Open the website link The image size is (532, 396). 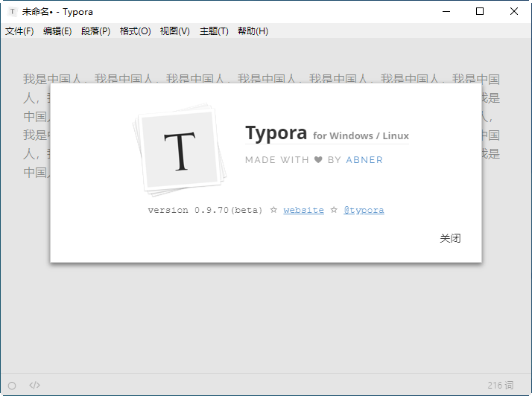point(303,210)
